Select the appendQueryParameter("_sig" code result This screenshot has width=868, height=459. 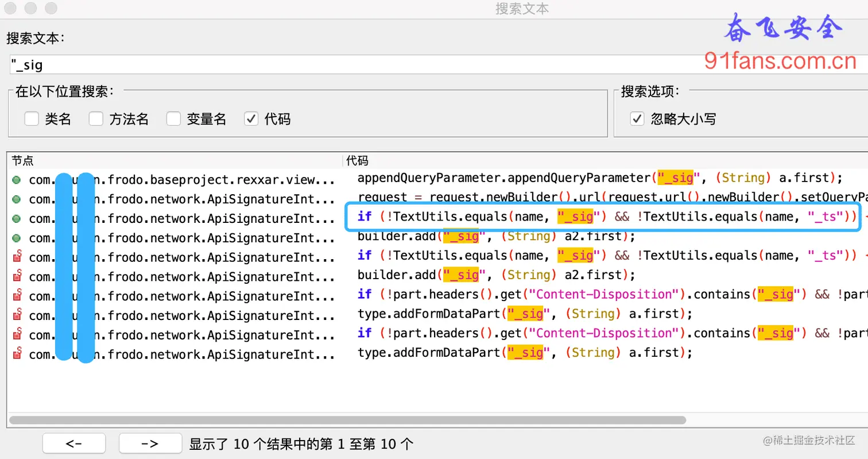click(x=600, y=178)
